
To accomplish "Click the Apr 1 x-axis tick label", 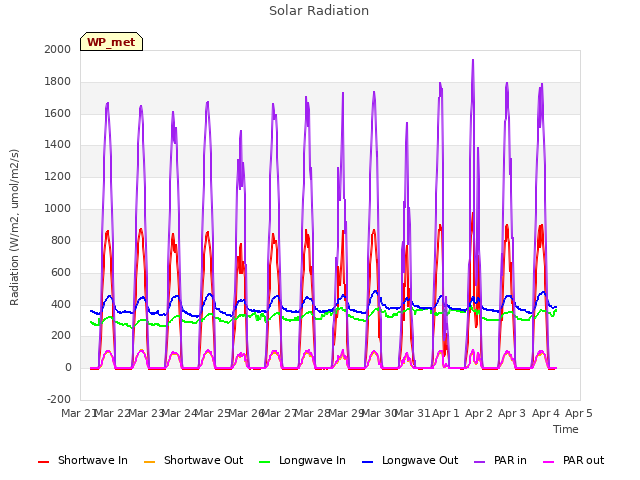I will click(x=446, y=413).
